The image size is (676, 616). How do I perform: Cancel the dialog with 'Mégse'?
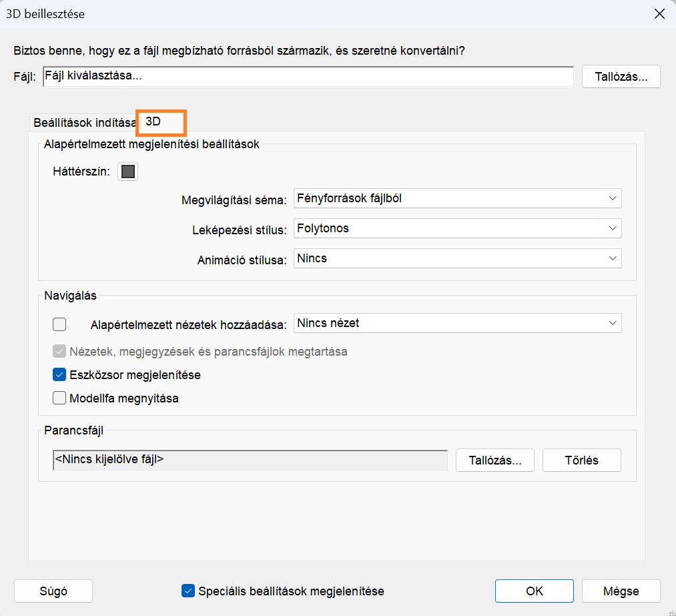620,591
